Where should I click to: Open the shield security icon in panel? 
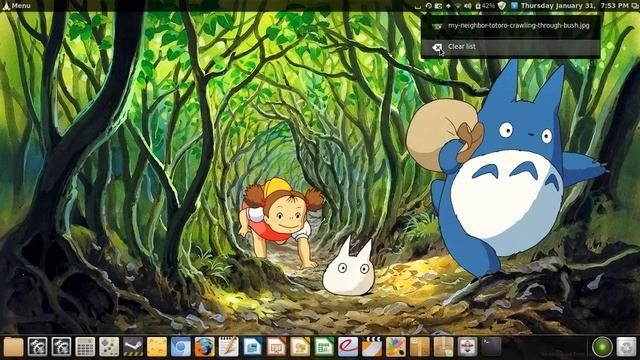pos(502,6)
